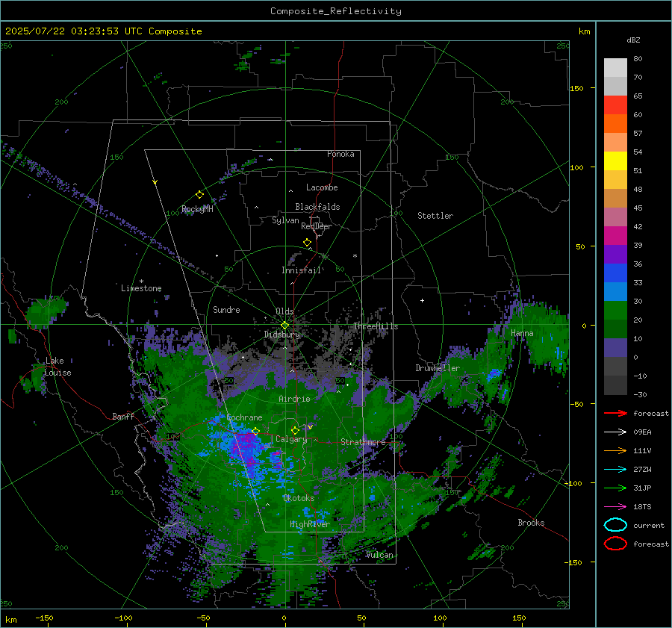Image resolution: width=672 pixels, height=628 pixels.
Task: Click the Drumheller city label
Action: point(438,368)
